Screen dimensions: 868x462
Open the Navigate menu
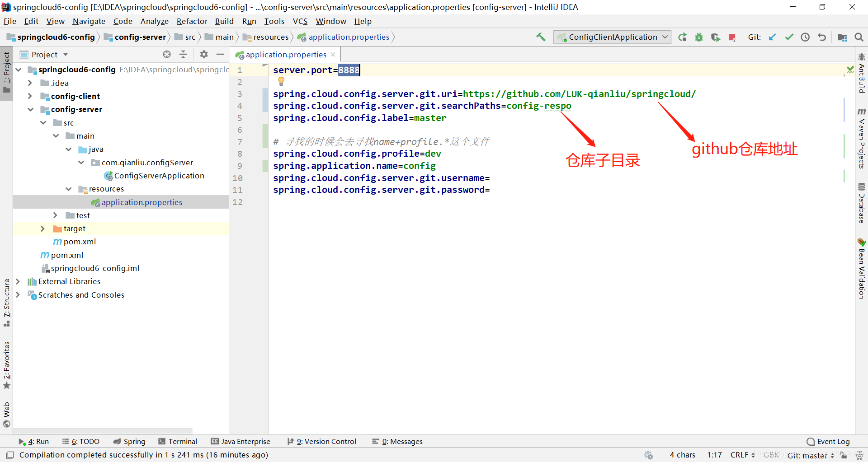coord(89,21)
